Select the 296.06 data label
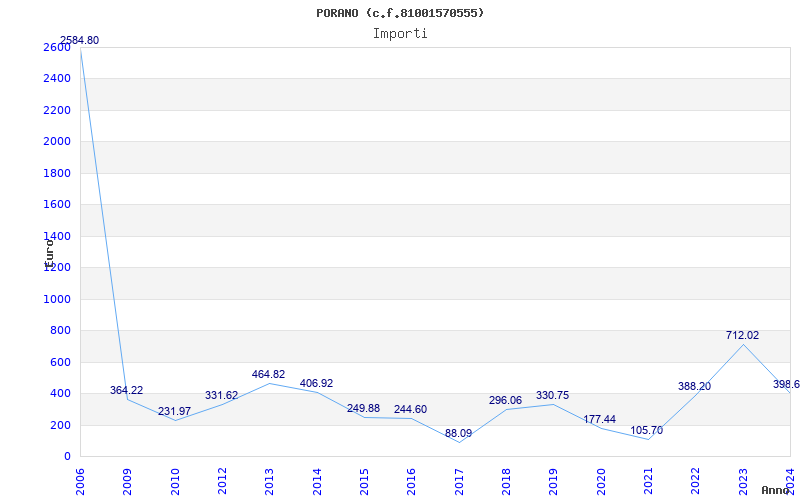 click(x=505, y=401)
